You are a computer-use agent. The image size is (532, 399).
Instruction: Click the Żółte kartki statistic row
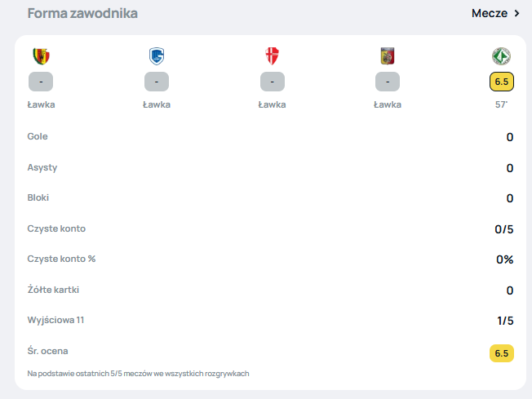click(270, 290)
